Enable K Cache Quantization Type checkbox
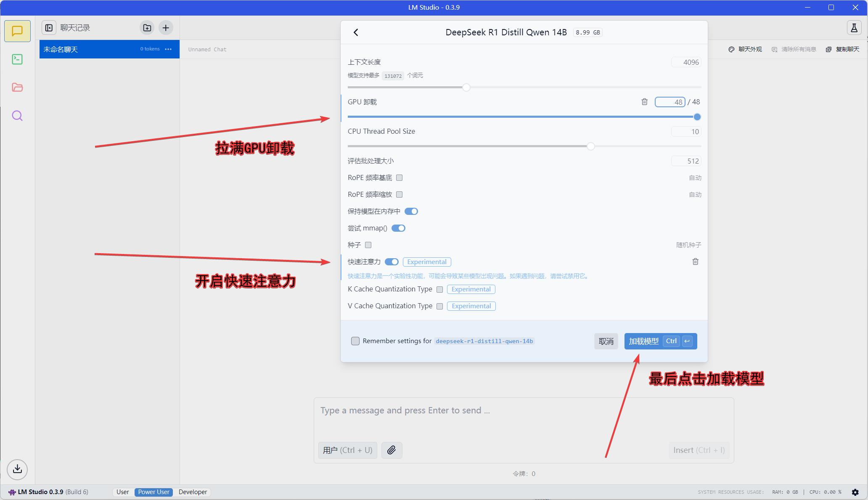868x500 pixels. pos(440,289)
